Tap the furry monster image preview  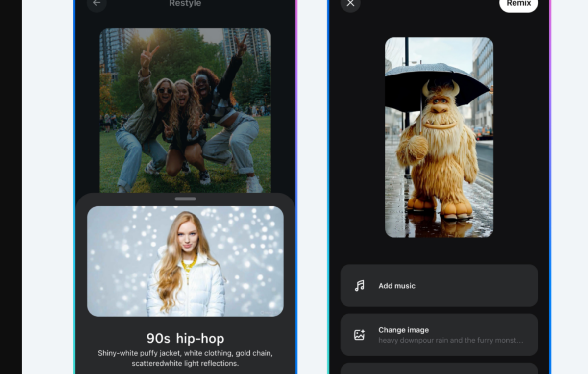click(x=439, y=137)
